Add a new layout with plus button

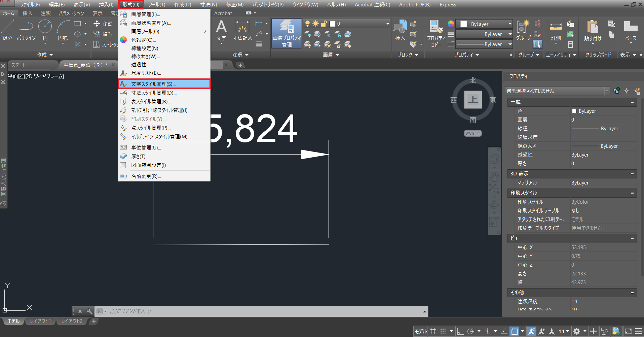94,321
